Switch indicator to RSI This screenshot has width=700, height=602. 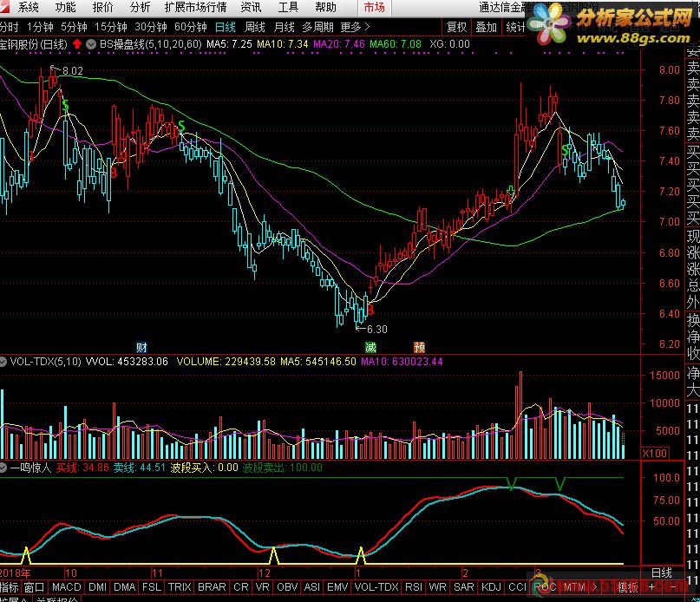[x=414, y=586]
